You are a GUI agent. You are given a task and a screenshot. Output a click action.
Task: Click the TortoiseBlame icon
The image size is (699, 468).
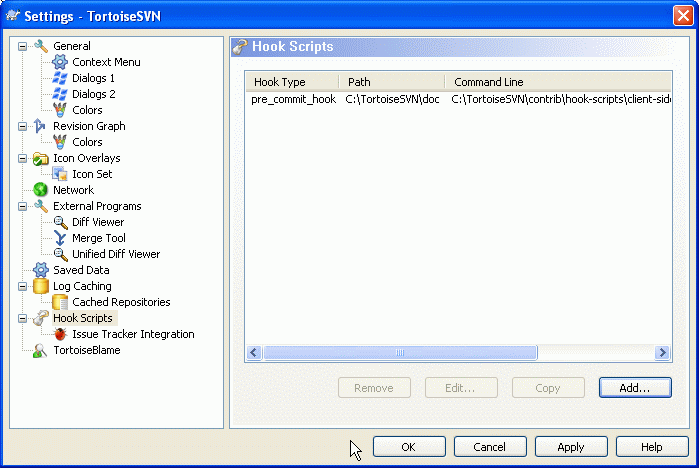point(40,350)
